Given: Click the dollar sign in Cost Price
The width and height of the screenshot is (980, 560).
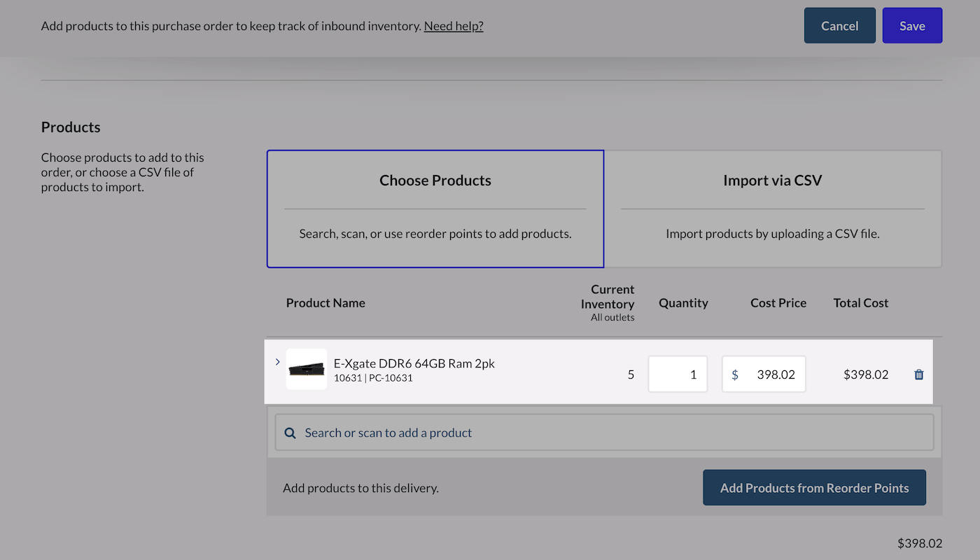Looking at the screenshot, I should (735, 374).
